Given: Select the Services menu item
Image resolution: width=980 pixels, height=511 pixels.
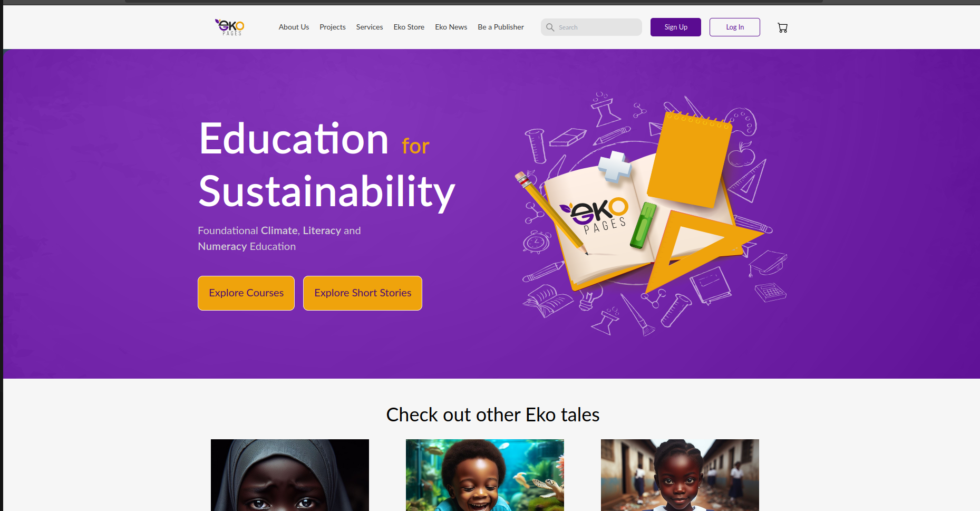Looking at the screenshot, I should point(370,27).
